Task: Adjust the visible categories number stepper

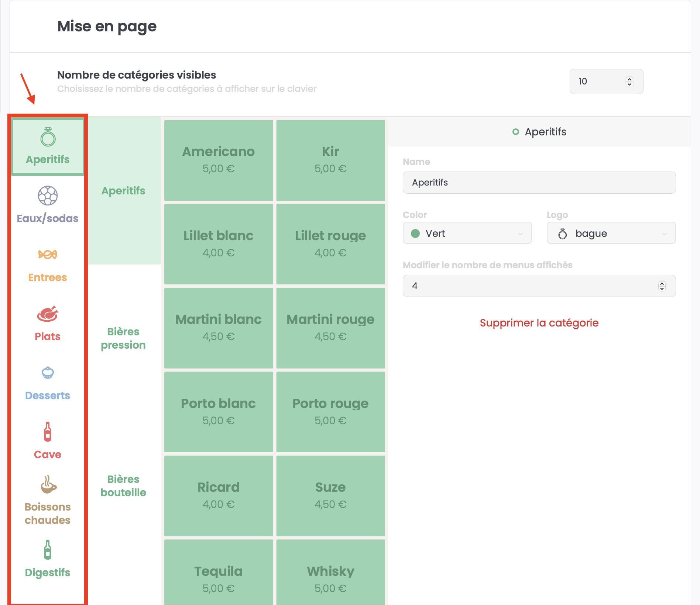Action: [x=629, y=82]
